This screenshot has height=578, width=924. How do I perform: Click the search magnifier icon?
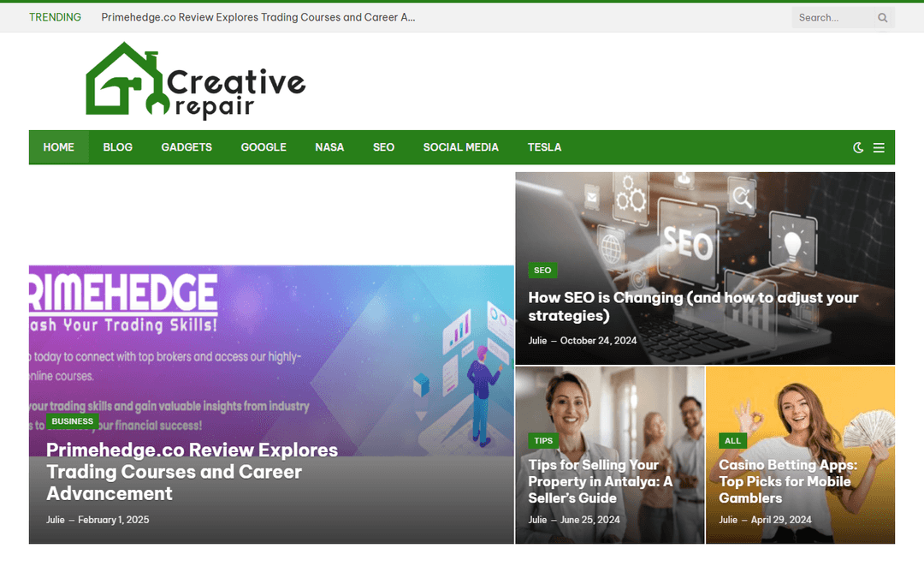coord(882,18)
